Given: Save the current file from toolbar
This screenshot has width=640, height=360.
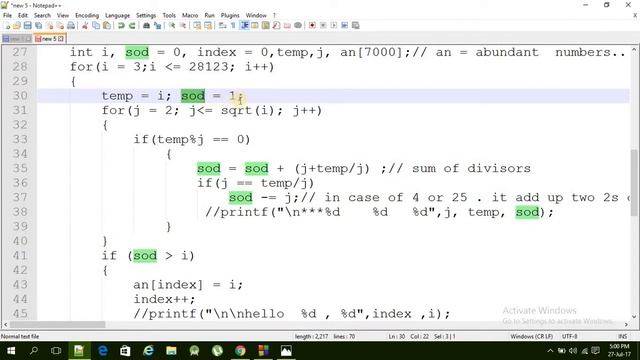Looking at the screenshot, I should (27, 25).
